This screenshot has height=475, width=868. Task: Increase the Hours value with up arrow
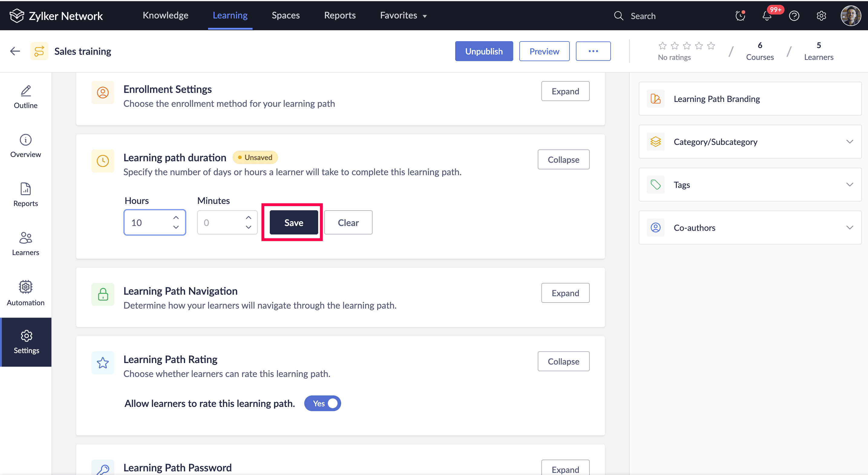176,218
